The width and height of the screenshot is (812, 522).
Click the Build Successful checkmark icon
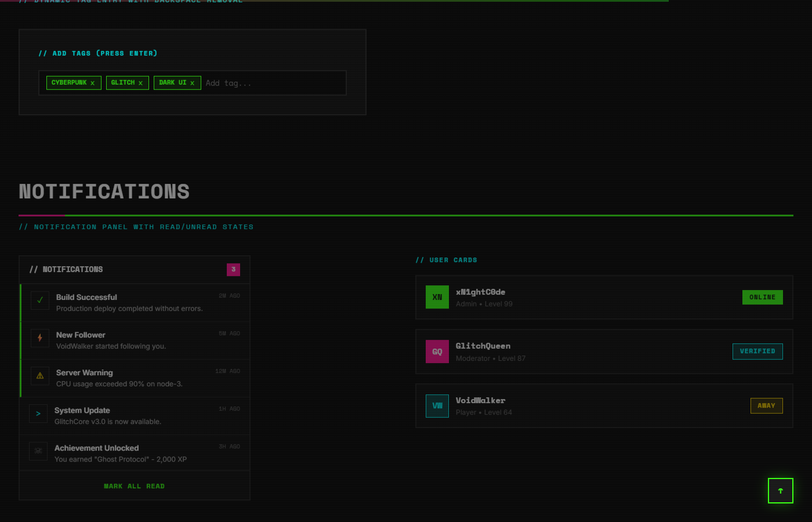40,300
